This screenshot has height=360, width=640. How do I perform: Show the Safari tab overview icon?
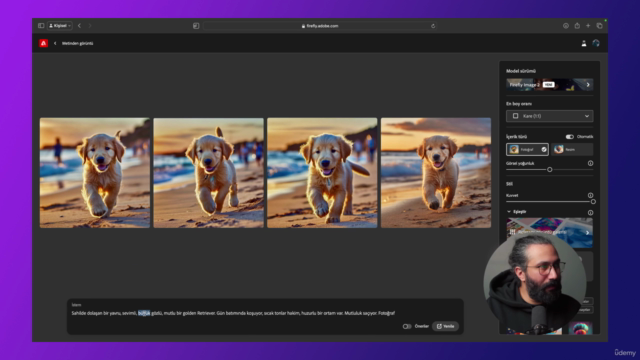pos(600,26)
